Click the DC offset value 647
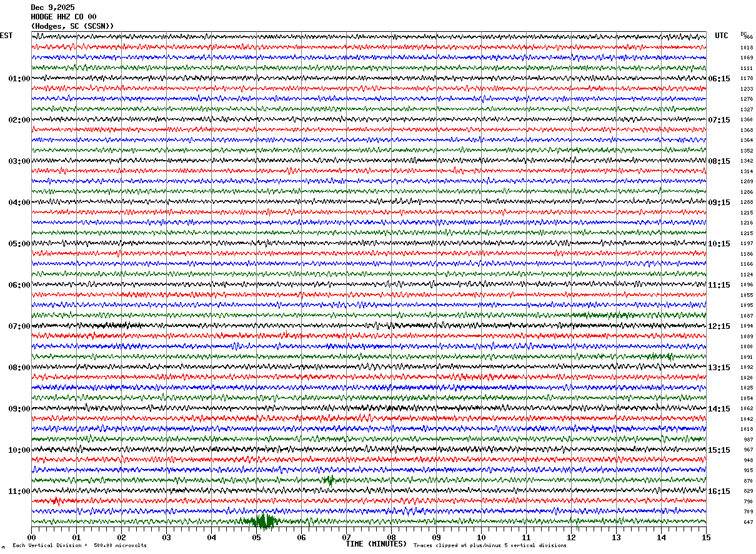The width and height of the screenshot is (756, 554). pos(749,522)
